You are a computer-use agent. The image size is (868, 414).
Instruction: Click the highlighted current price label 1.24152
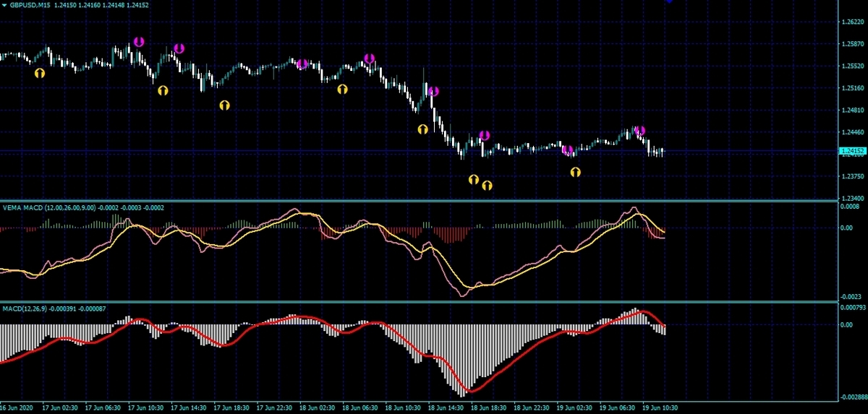853,151
